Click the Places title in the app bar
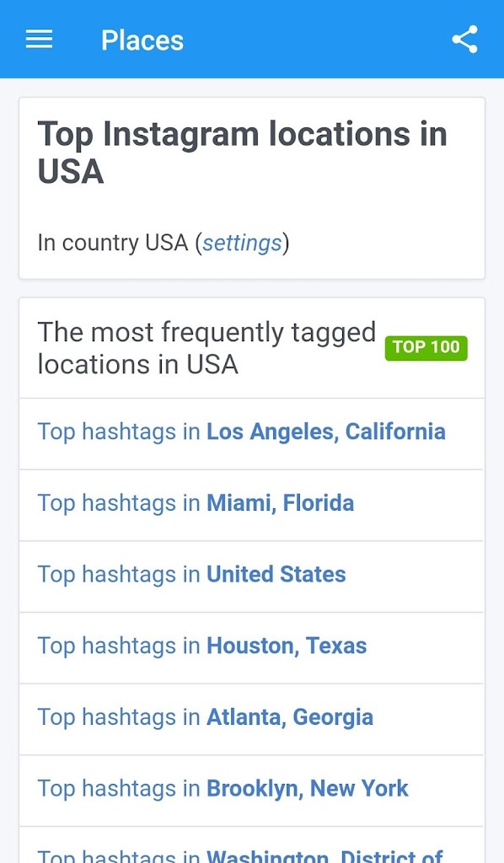504x863 pixels. tap(142, 40)
